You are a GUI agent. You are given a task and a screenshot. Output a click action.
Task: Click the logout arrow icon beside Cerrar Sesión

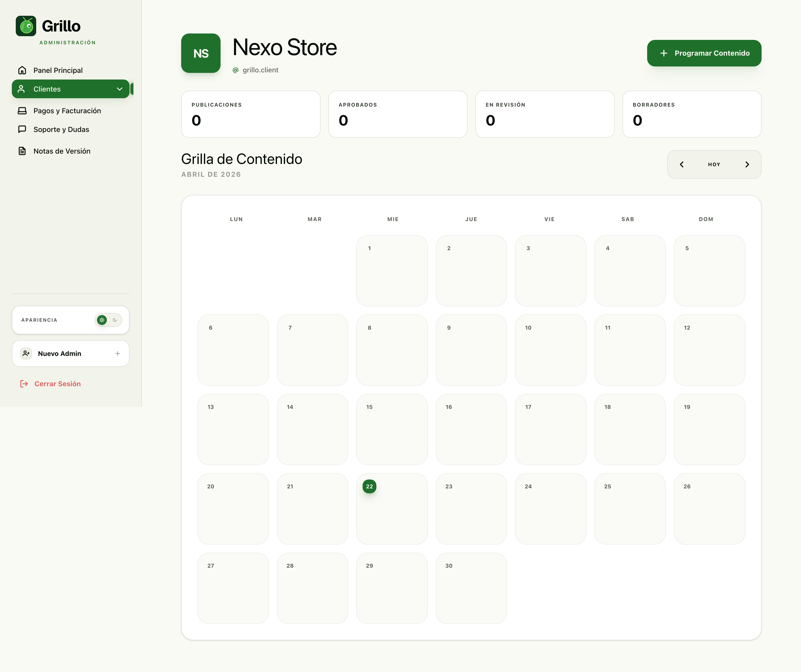pyautogui.click(x=24, y=384)
